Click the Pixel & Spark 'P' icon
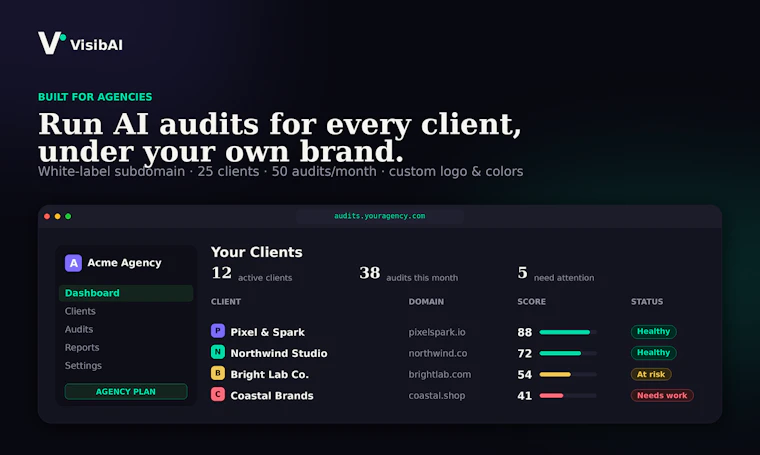Screen dimensions: 760x455 (x=218, y=331)
